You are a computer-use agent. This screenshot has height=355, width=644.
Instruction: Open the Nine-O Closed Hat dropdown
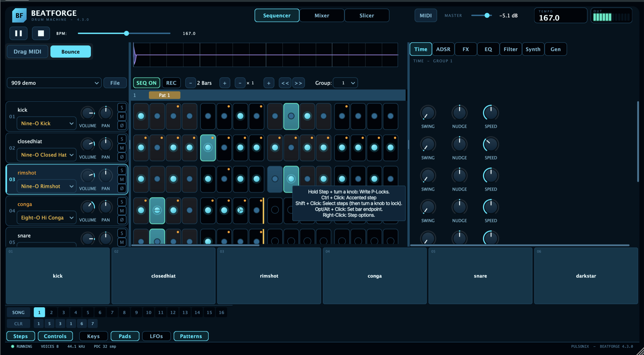pos(47,155)
